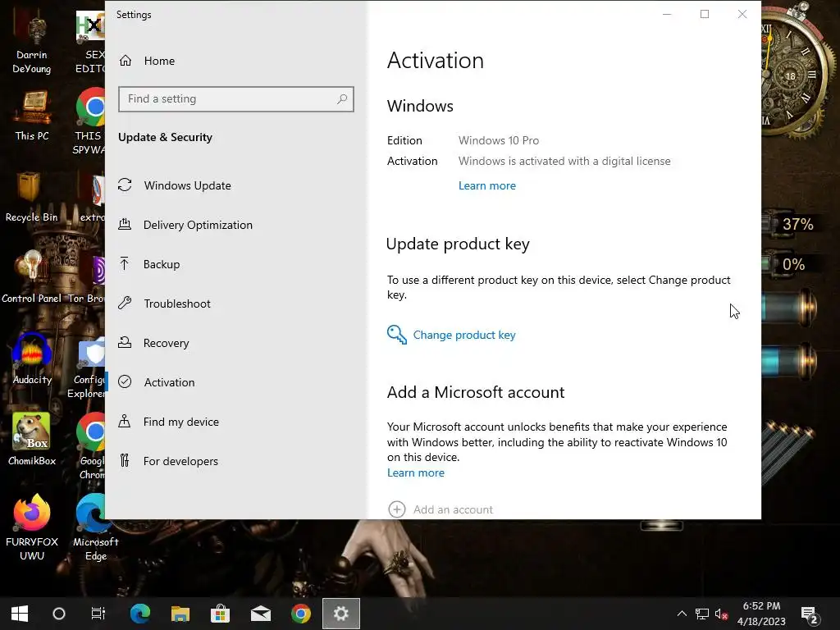840x630 pixels.
Task: Select the Recycle Bin desktop icon
Action: pos(32,197)
